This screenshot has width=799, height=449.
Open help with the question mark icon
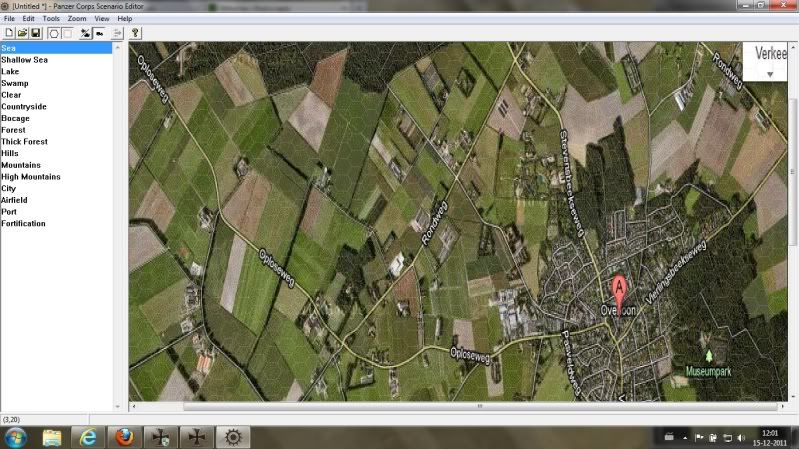[x=135, y=33]
